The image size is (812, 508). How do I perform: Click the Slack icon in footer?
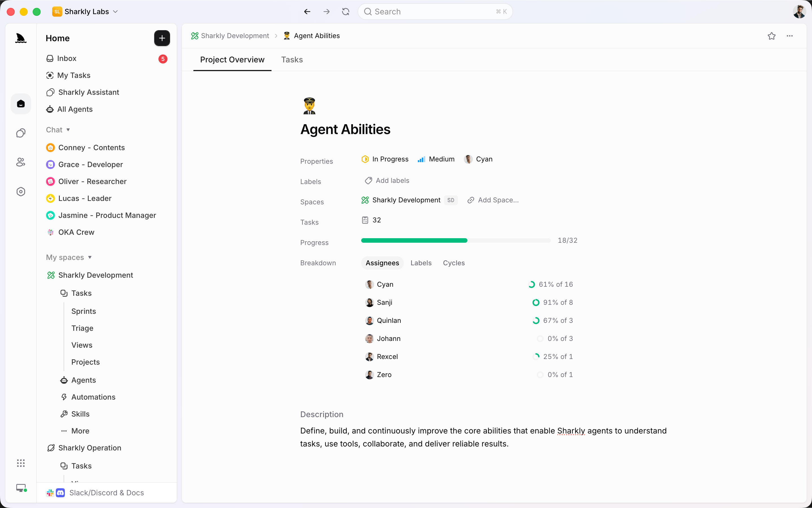pyautogui.click(x=50, y=492)
